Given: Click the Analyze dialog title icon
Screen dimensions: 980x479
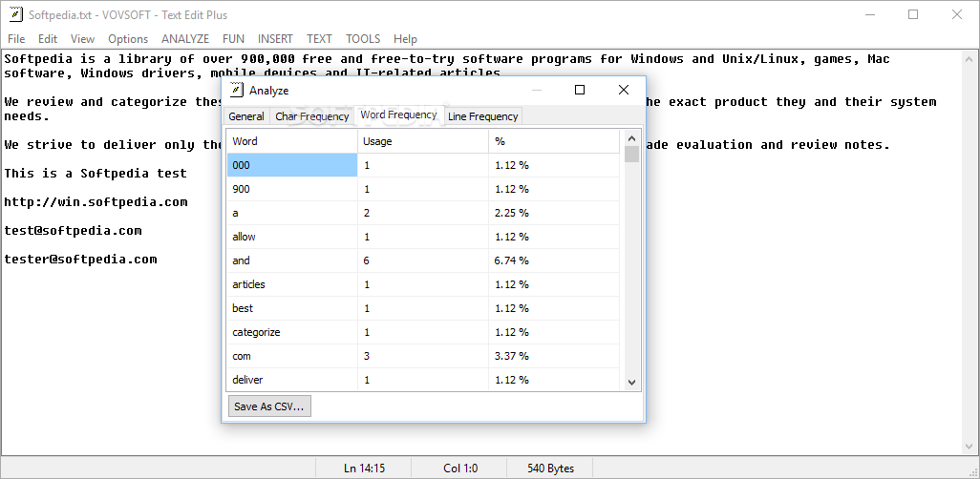Looking at the screenshot, I should (236, 90).
